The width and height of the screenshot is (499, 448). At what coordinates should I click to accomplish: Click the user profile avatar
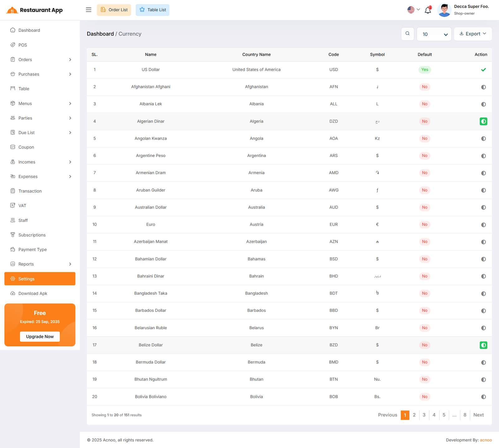pyautogui.click(x=444, y=10)
